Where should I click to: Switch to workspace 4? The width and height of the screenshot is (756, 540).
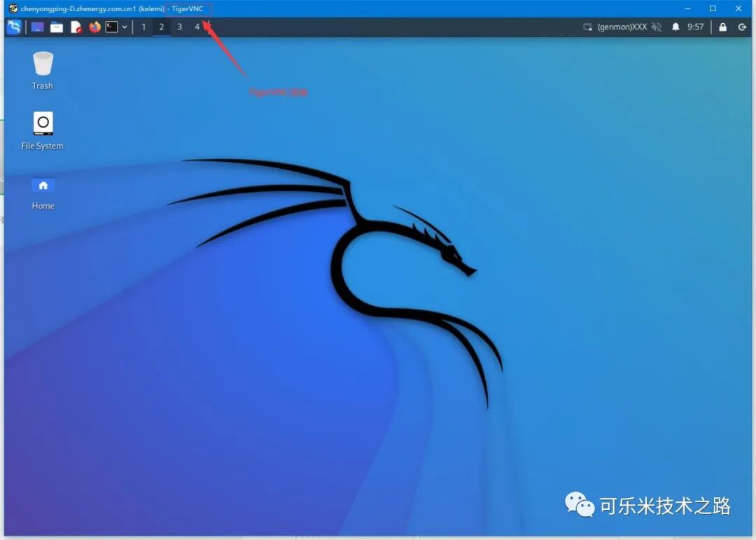pyautogui.click(x=197, y=27)
